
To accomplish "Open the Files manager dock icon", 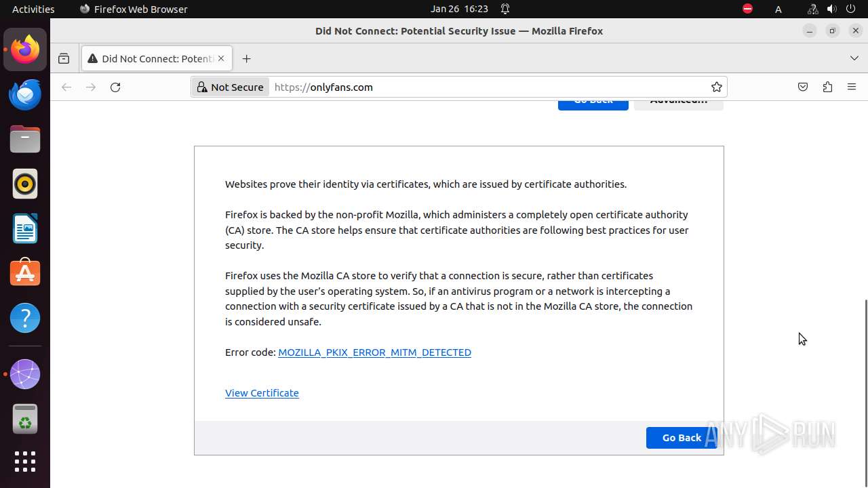I will (x=25, y=139).
